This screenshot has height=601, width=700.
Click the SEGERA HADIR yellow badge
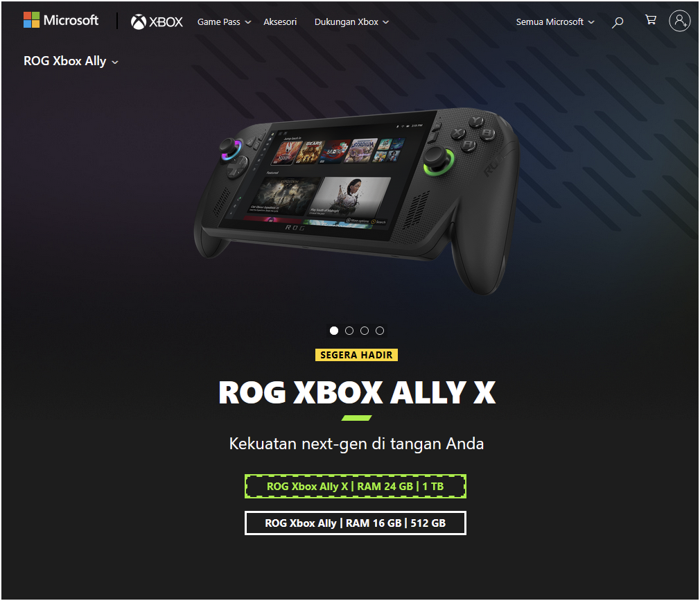point(356,355)
